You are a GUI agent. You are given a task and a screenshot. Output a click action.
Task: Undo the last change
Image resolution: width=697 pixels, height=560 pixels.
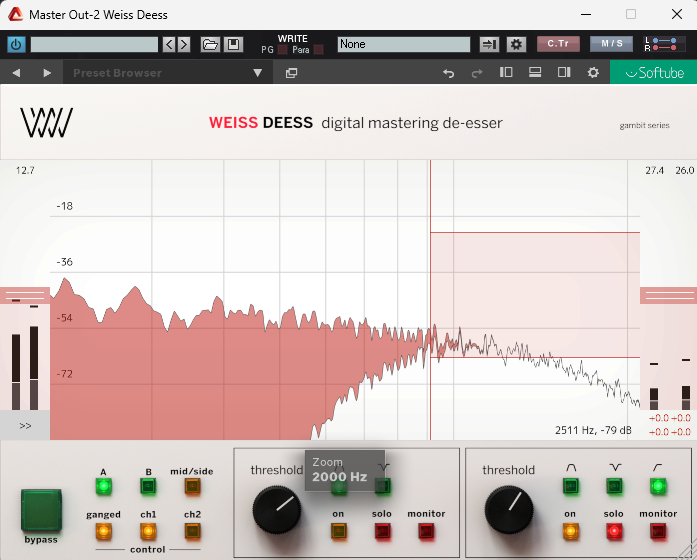click(x=449, y=73)
